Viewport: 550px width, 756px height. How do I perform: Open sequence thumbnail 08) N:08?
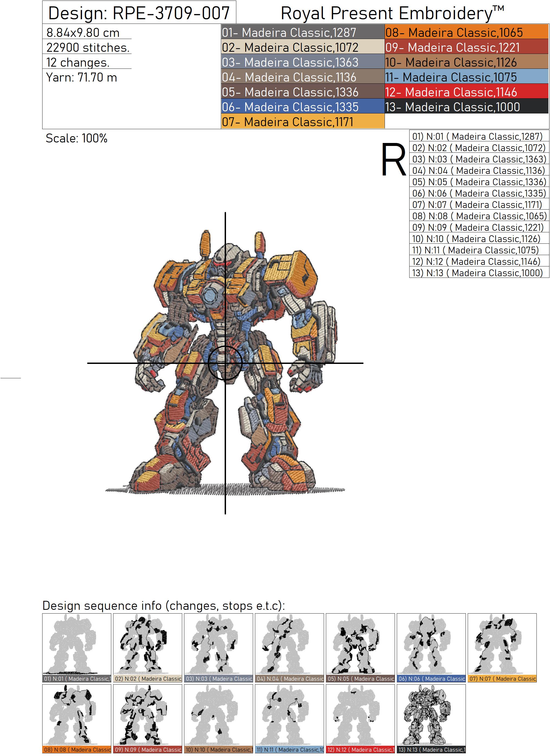pyautogui.click(x=77, y=719)
